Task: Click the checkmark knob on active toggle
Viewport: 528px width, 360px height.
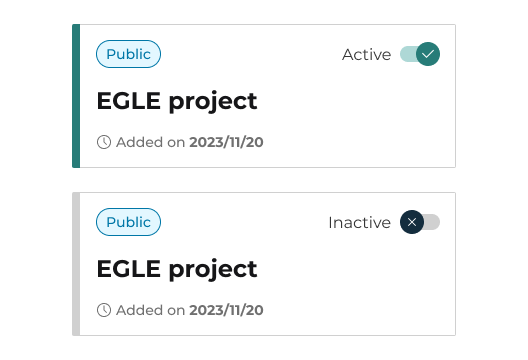Action: (x=428, y=54)
